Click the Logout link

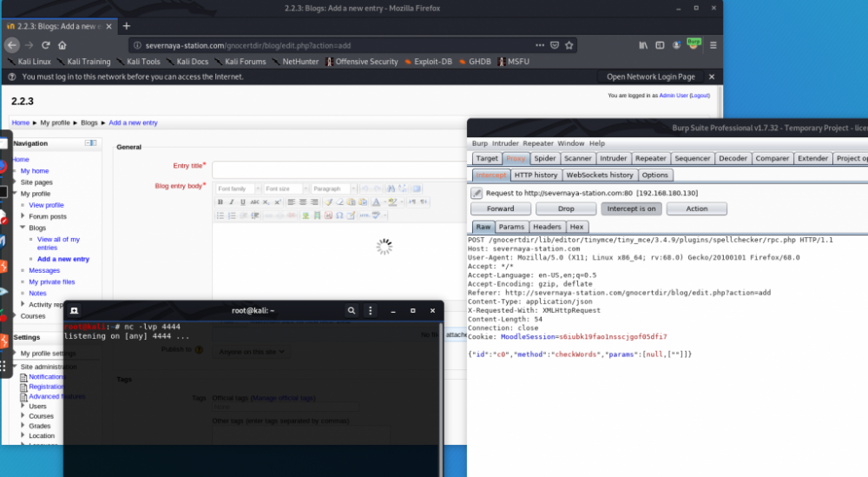click(x=700, y=96)
